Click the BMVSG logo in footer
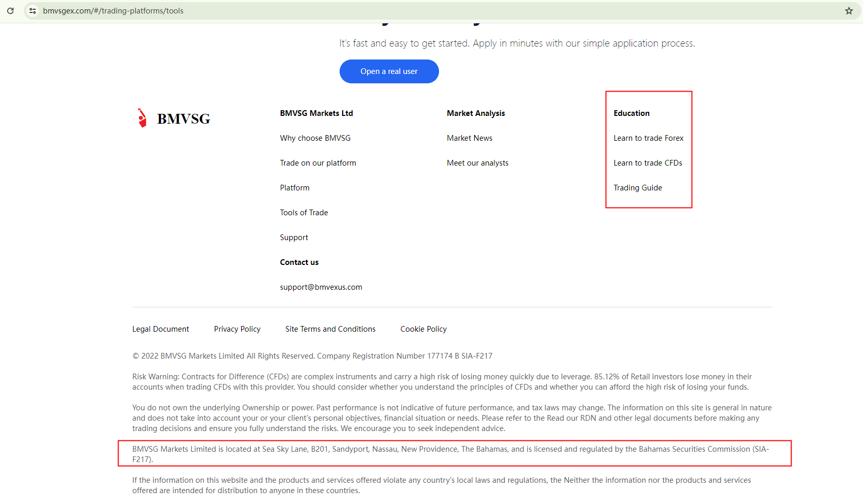 click(x=173, y=118)
